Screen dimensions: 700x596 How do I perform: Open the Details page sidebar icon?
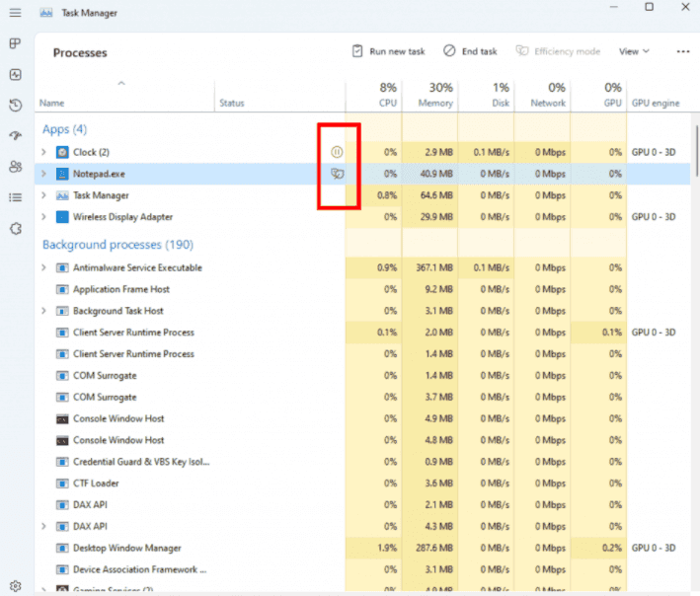pyautogui.click(x=15, y=197)
